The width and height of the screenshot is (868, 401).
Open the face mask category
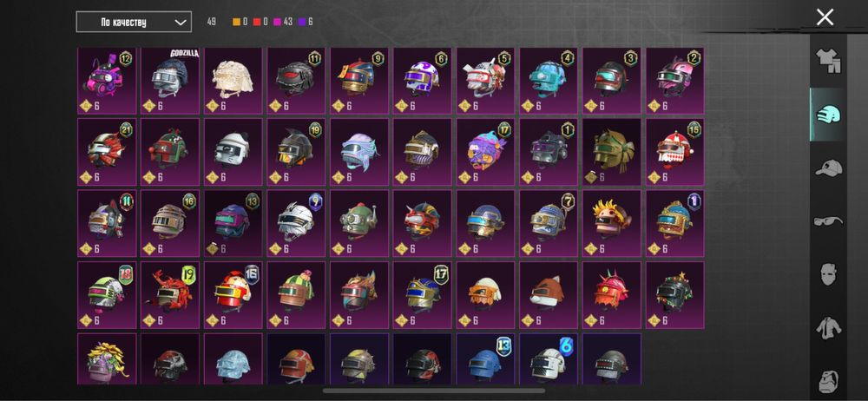(x=829, y=274)
